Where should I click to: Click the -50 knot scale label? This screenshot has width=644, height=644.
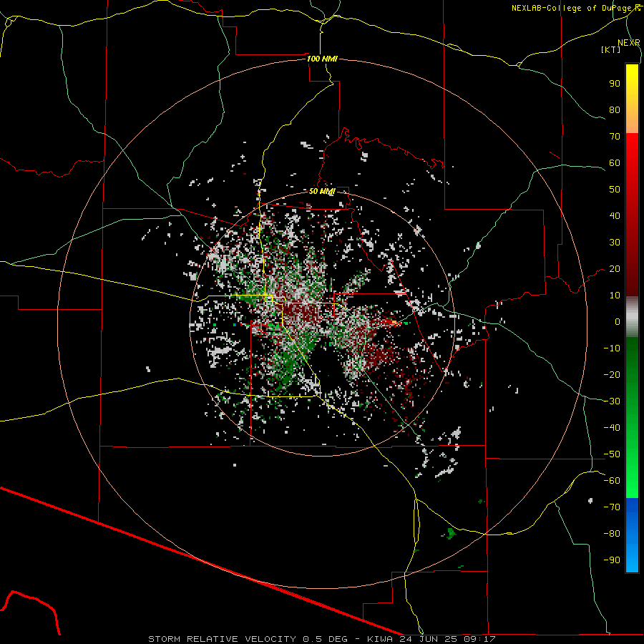612,454
